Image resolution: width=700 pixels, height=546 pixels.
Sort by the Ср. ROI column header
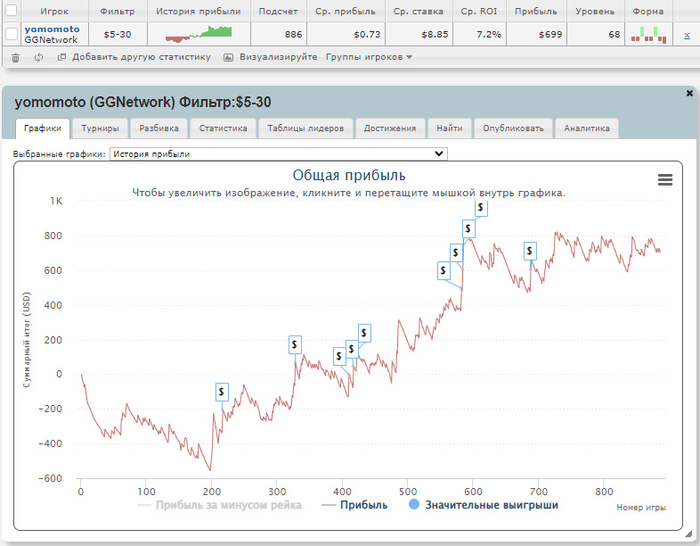479,12
